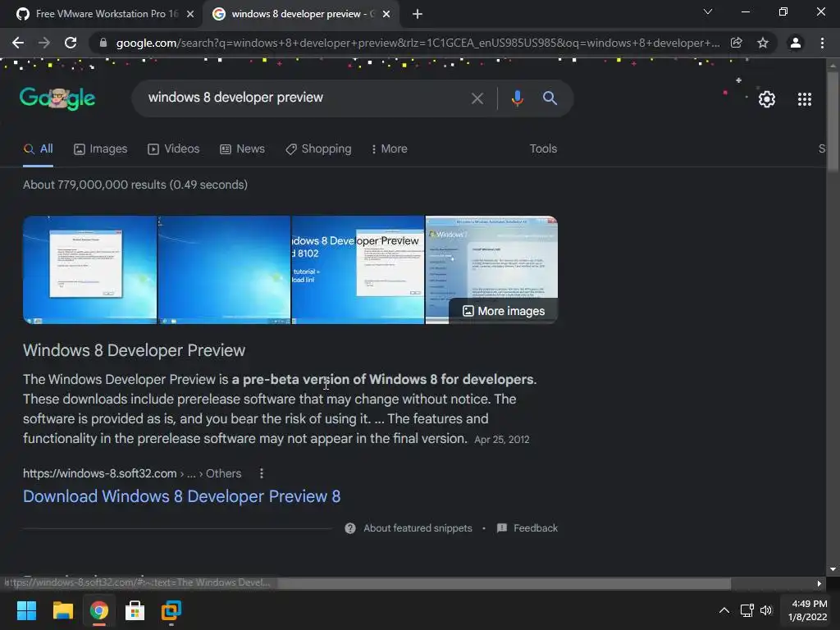Viewport: 840px width, 630px height.
Task: Open a new browser tab
Action: click(x=418, y=14)
